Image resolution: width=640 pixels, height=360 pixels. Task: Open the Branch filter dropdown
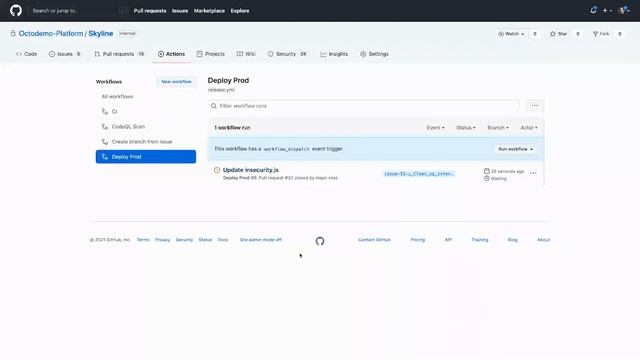(498, 128)
